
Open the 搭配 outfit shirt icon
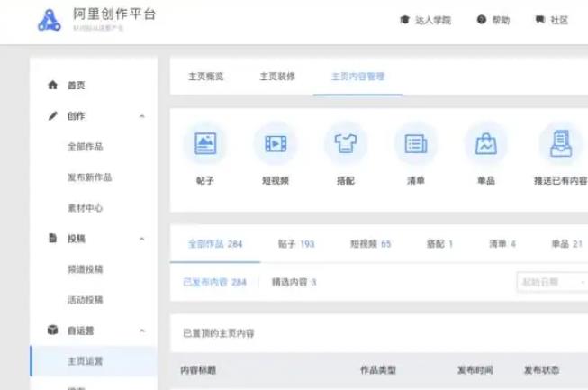tap(345, 143)
